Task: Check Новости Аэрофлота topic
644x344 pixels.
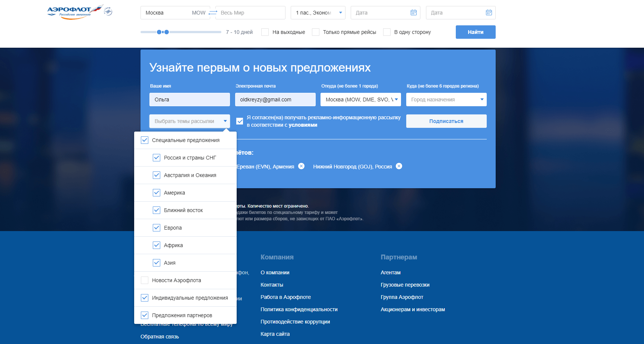Action: (x=145, y=280)
